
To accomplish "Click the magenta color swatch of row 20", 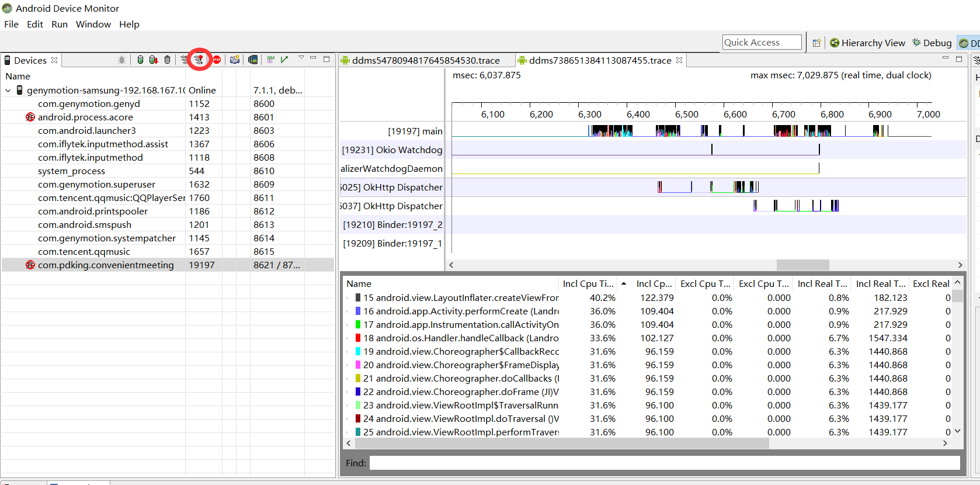I will 358,365.
